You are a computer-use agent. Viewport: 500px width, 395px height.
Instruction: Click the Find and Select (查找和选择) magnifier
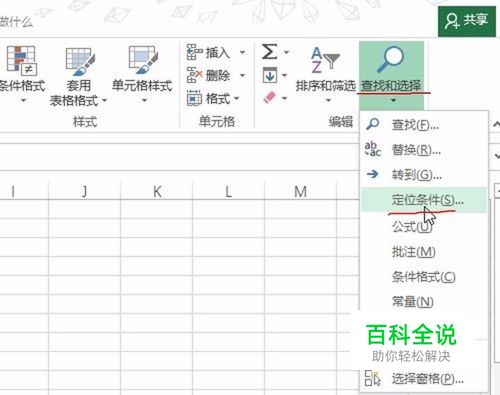click(x=390, y=59)
